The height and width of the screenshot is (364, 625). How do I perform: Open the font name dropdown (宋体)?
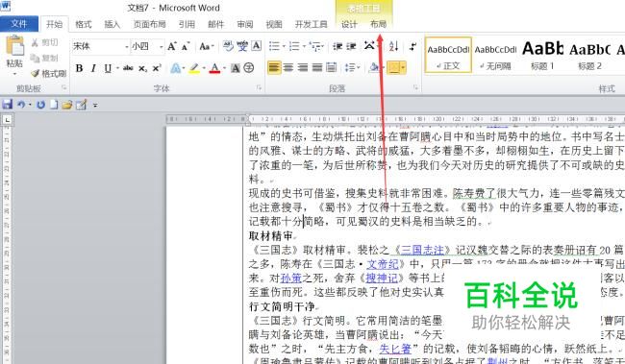[127, 47]
